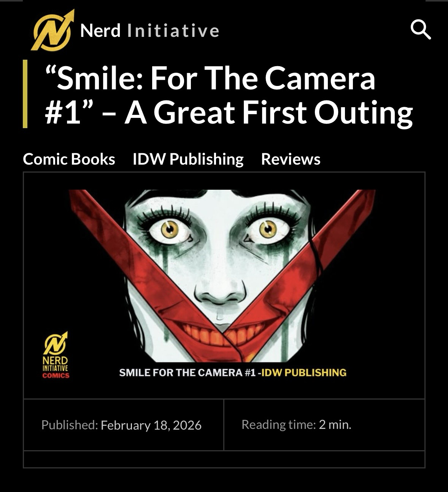Click the character's left yellow eye

click(x=170, y=229)
